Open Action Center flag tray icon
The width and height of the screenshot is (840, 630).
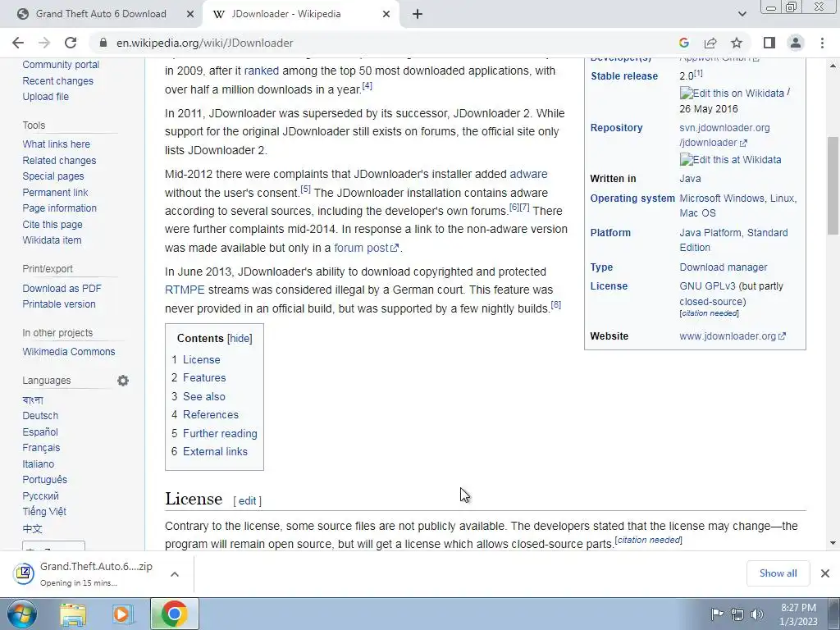tap(717, 614)
